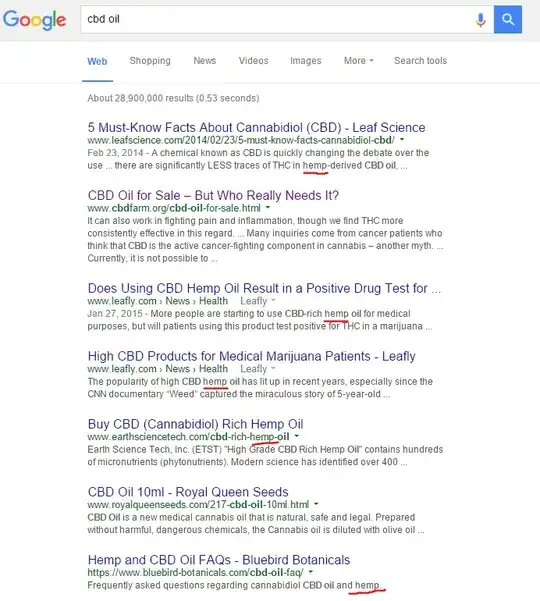The image size is (540, 601).
Task: Open dropdown arrow next to earthsciencetech.com URL
Action: pos(297,436)
